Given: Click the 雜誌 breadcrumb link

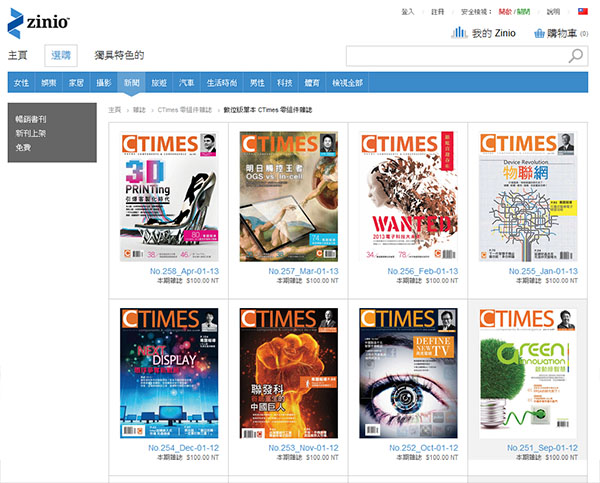Looking at the screenshot, I should coord(139,110).
